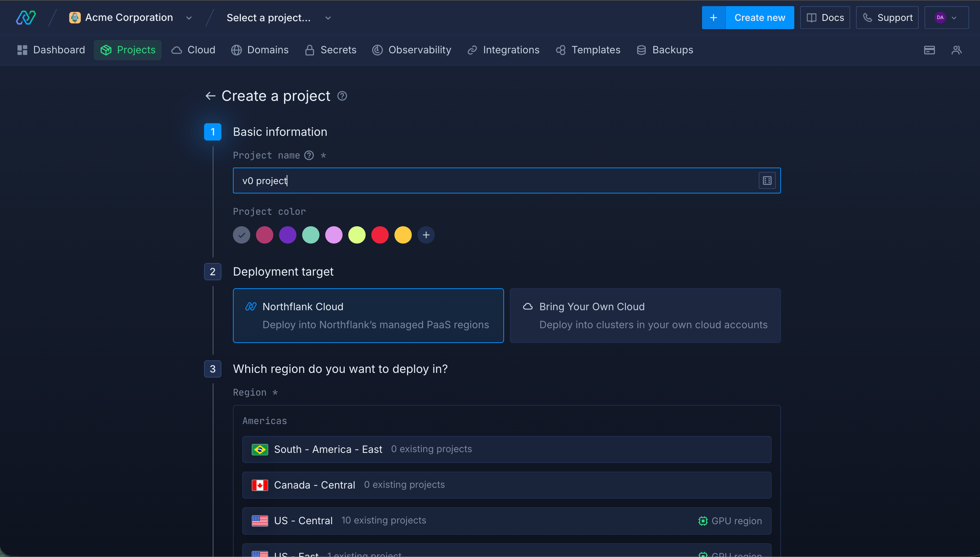Select the red project color
980x557 pixels.
point(380,235)
